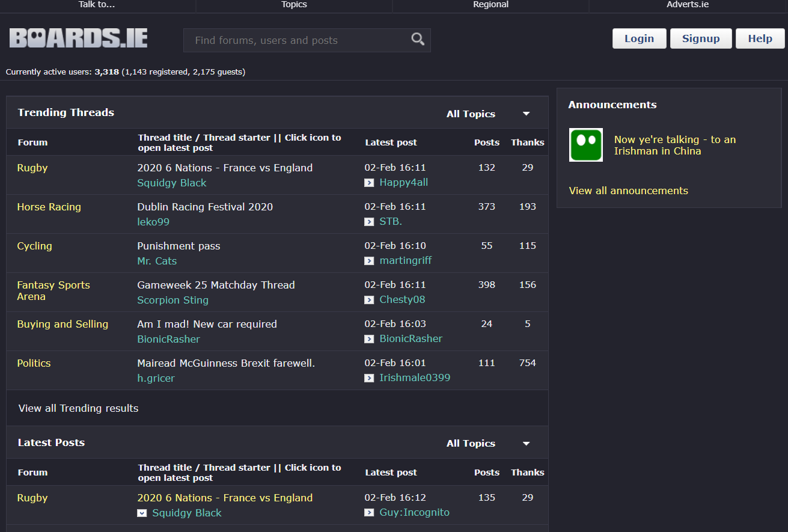This screenshot has width=788, height=532.
Task: Open Rugby forum link in Latest Posts
Action: click(32, 498)
